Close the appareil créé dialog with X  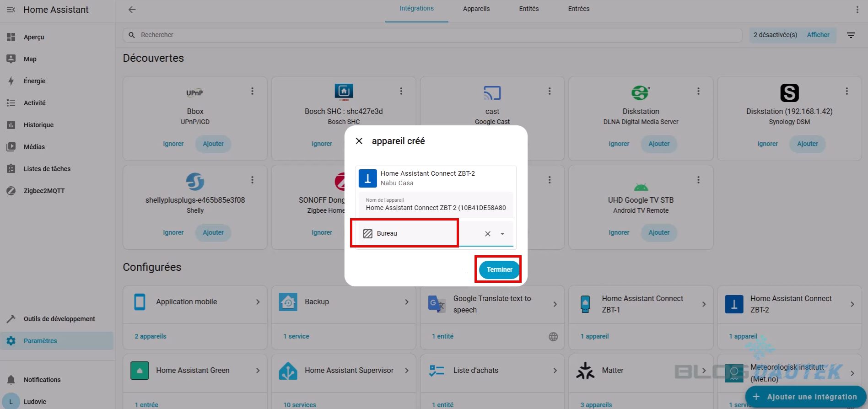click(x=359, y=141)
